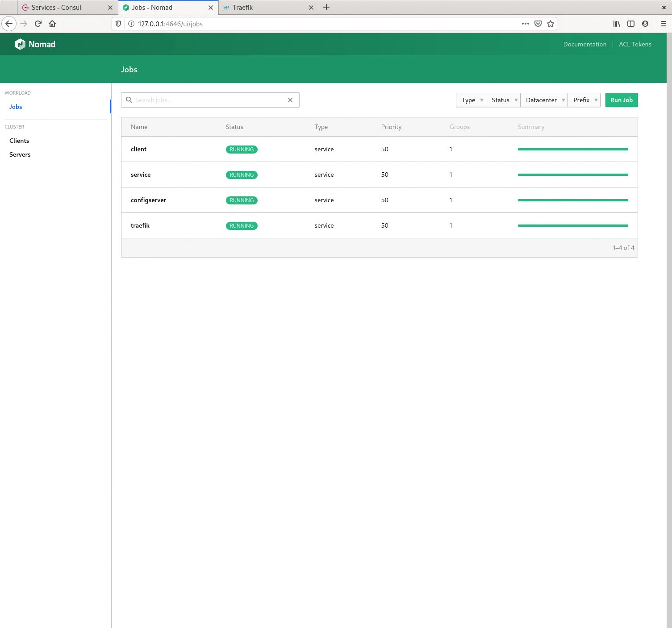Click the Nomad logo icon

click(x=20, y=44)
